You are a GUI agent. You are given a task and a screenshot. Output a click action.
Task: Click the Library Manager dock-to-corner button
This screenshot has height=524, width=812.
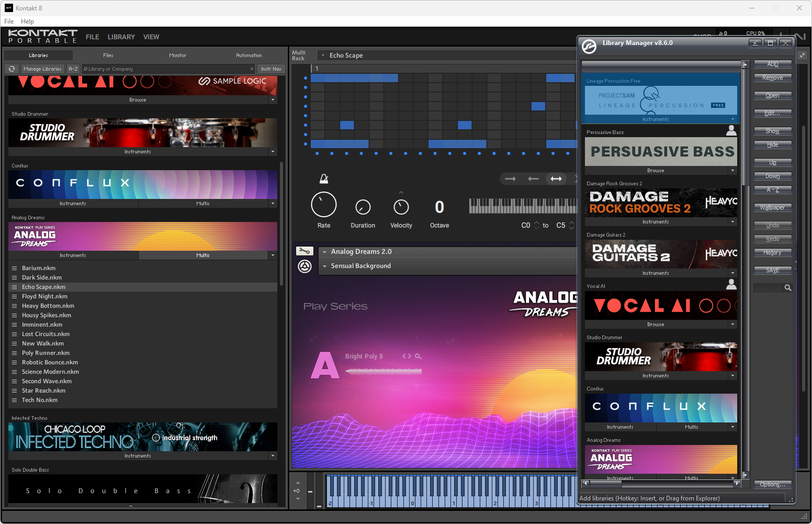point(755,43)
